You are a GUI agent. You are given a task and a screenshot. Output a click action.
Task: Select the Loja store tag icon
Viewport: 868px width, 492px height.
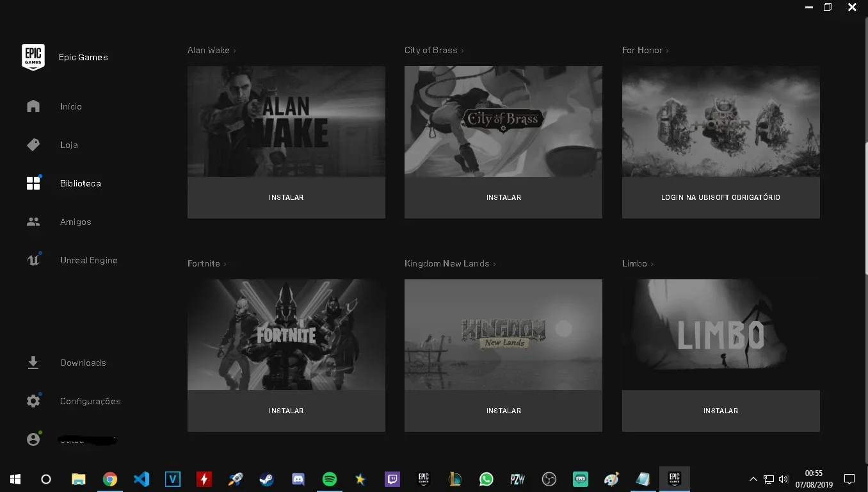33,145
